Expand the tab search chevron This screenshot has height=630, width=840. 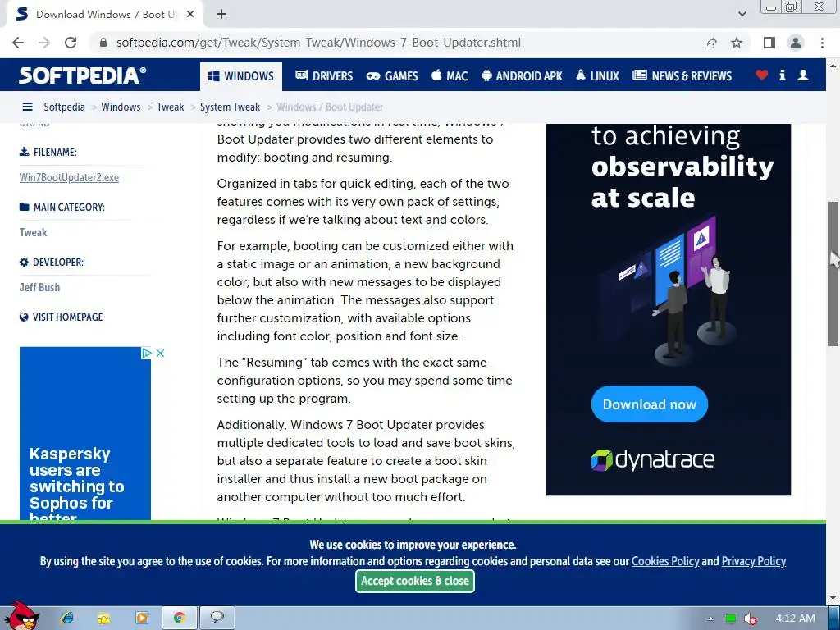tap(742, 15)
